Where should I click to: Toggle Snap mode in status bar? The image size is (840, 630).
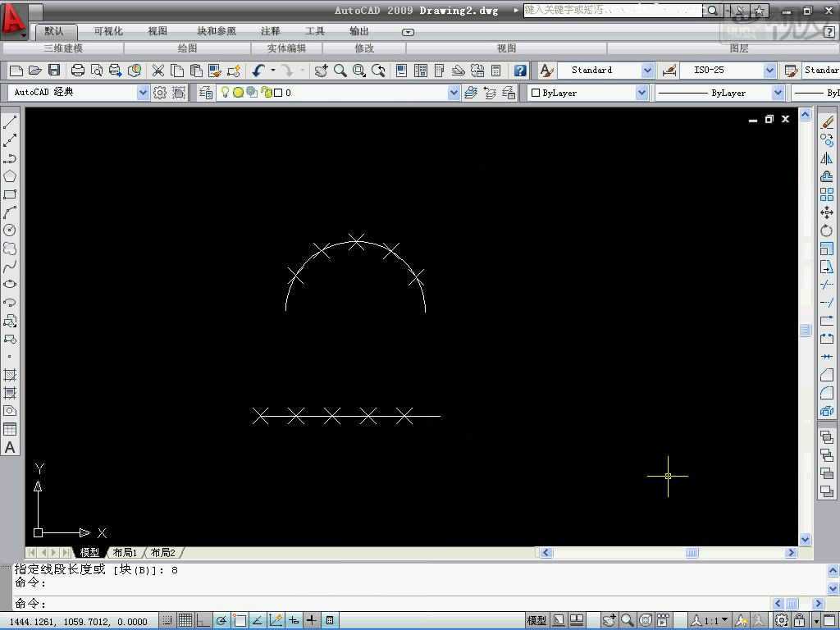coord(167,620)
